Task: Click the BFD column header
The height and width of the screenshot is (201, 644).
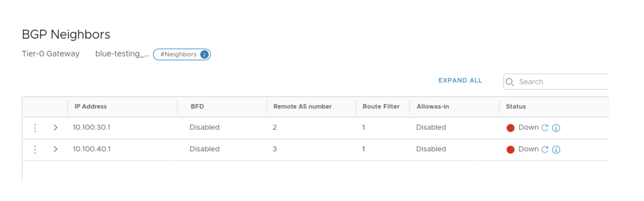Action: click(197, 107)
